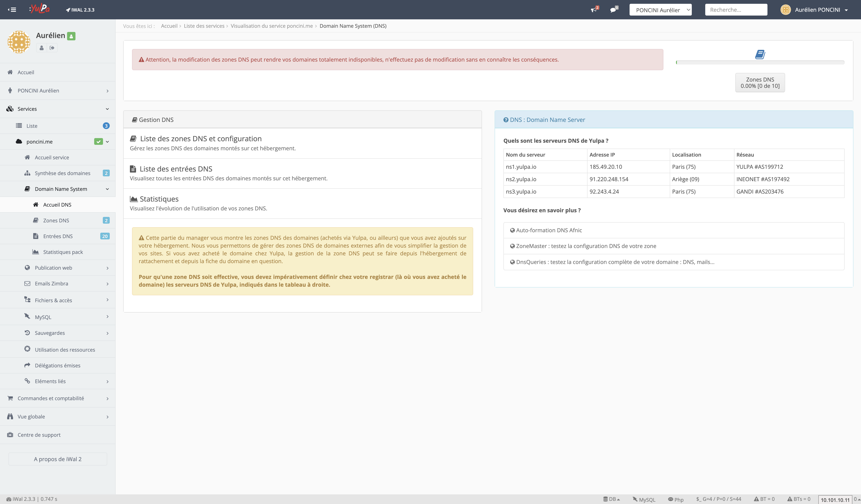
Task: Click the arrow icon of Délégations émises
Action: tap(27, 365)
